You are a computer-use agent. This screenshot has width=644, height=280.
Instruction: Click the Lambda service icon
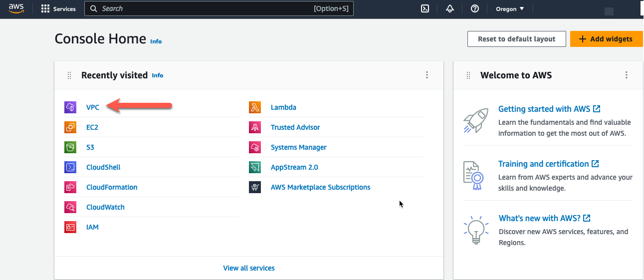(x=255, y=107)
